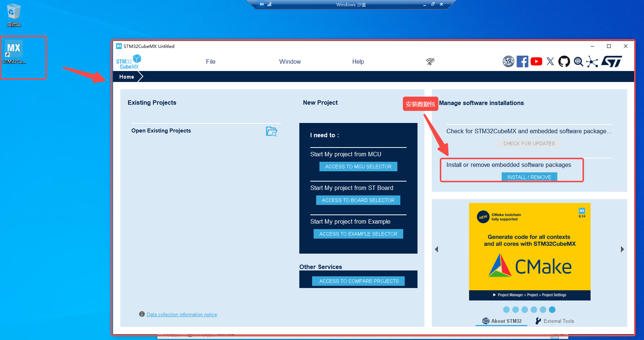
Task: Open the Facebook icon in toolbar
Action: 522,61
